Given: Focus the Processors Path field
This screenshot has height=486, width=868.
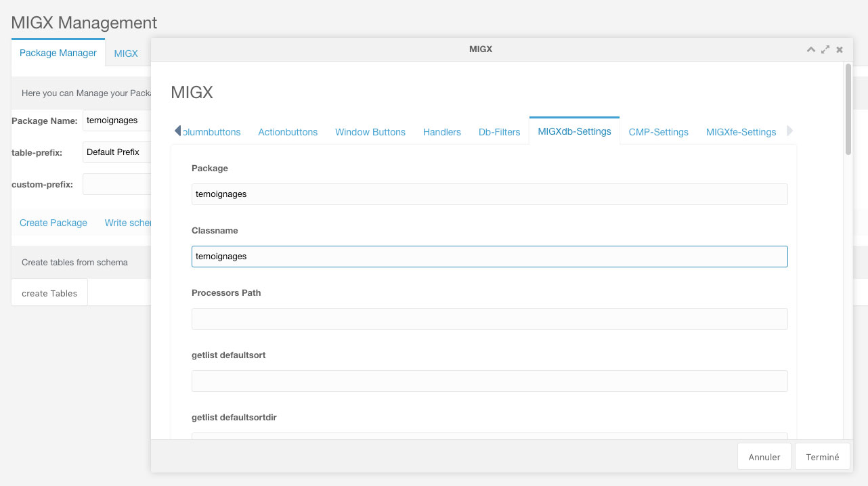Looking at the screenshot, I should coord(490,319).
